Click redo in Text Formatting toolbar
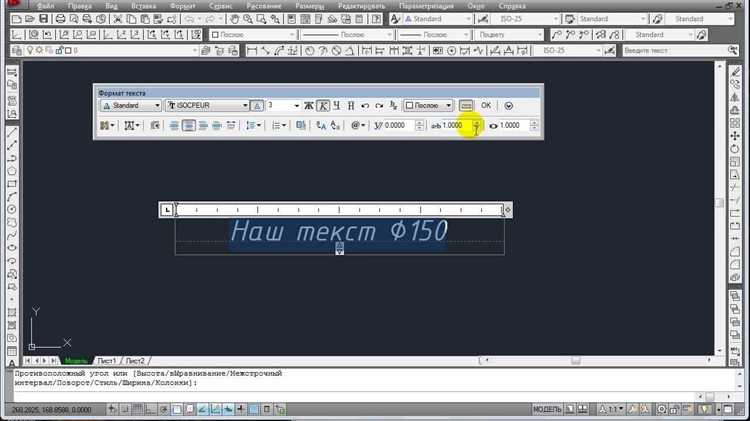Viewport: 750px width, 421px height. tap(379, 106)
